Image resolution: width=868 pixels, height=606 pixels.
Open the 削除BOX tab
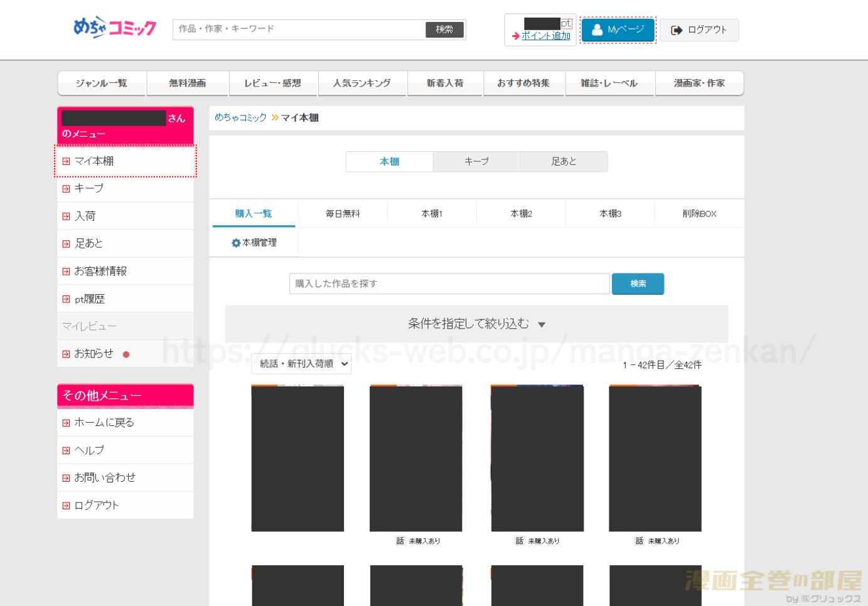tap(699, 213)
